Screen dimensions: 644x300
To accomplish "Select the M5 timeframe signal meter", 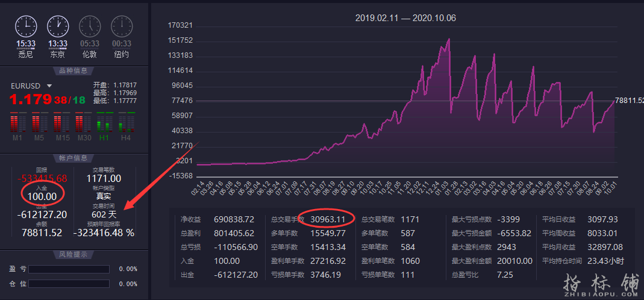I will 39,122.
